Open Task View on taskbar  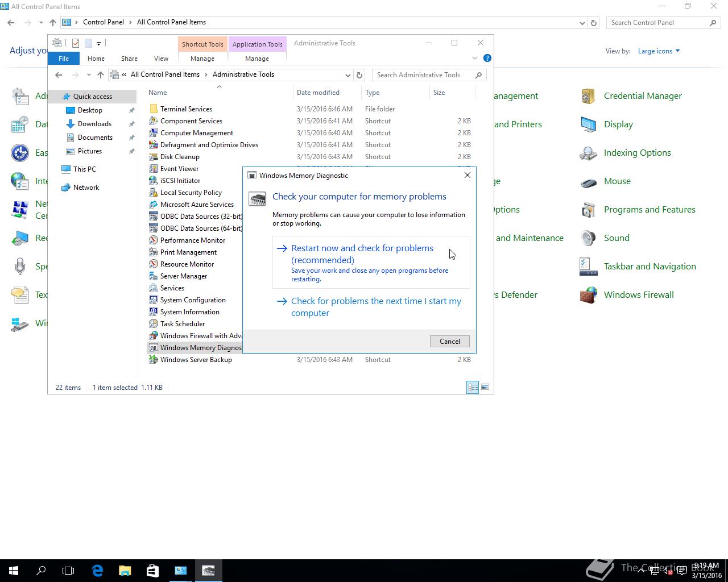(68, 571)
